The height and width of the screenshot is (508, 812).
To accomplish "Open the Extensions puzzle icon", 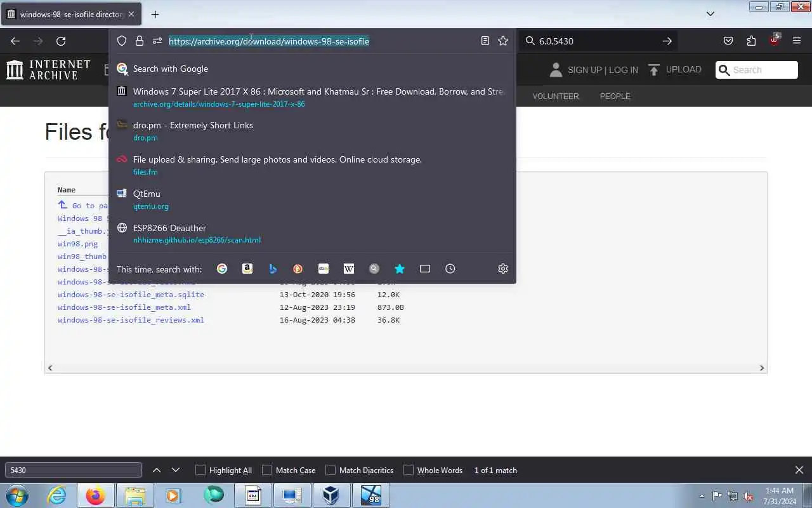I will (x=751, y=41).
